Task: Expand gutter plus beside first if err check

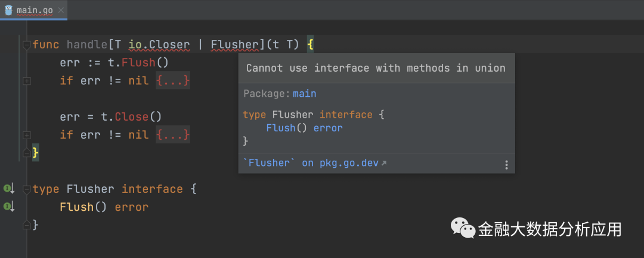Action: 26,81
